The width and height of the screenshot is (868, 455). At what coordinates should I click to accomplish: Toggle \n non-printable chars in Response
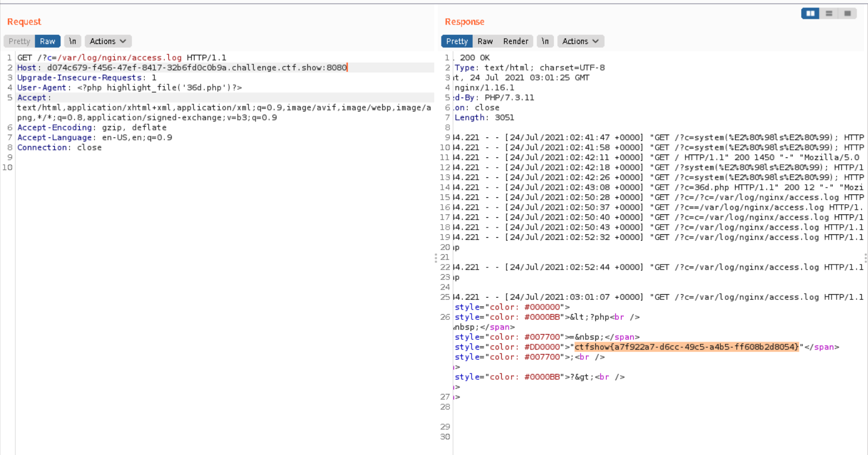pos(545,41)
